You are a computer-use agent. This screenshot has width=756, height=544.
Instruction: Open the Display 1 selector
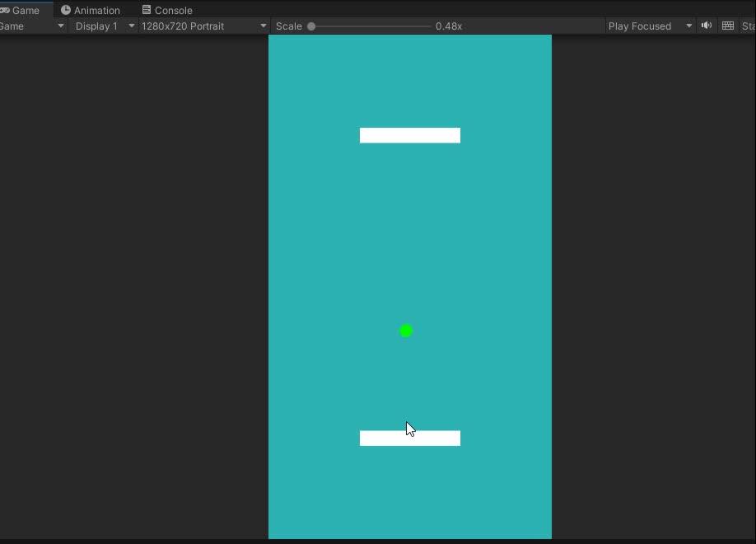point(103,26)
